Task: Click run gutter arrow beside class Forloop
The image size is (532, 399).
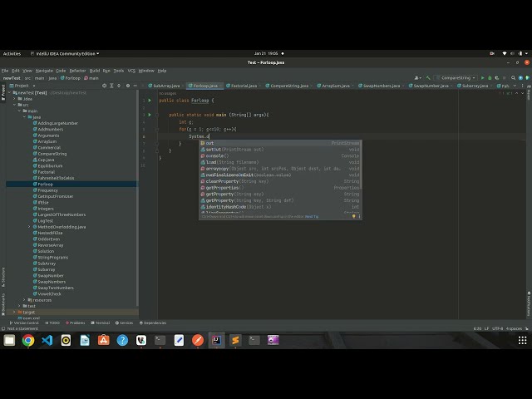Action: [150, 101]
